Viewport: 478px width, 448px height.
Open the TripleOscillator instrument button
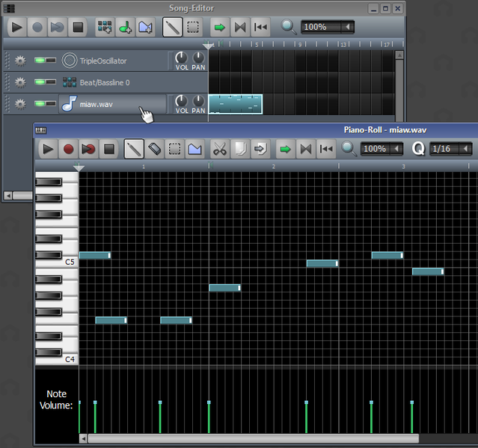tap(114, 61)
